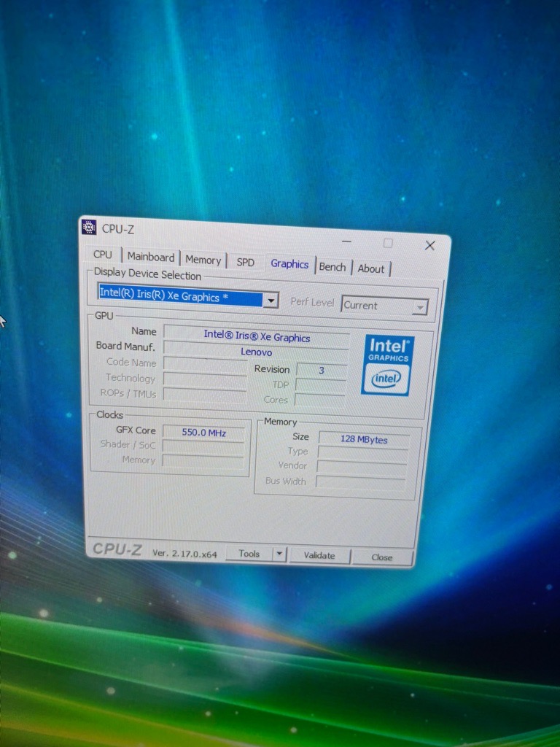Go to the Memory tab
Image resolution: width=560 pixels, height=747 pixels.
click(203, 260)
